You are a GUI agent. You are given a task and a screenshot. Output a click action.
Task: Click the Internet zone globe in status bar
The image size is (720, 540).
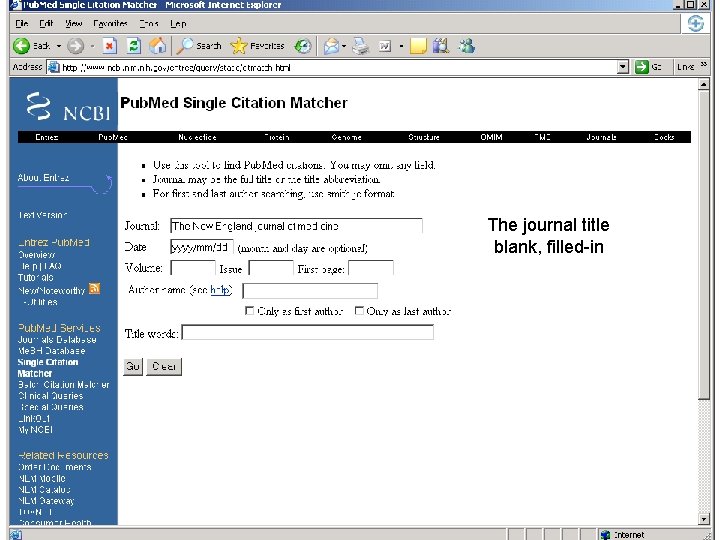[605, 534]
